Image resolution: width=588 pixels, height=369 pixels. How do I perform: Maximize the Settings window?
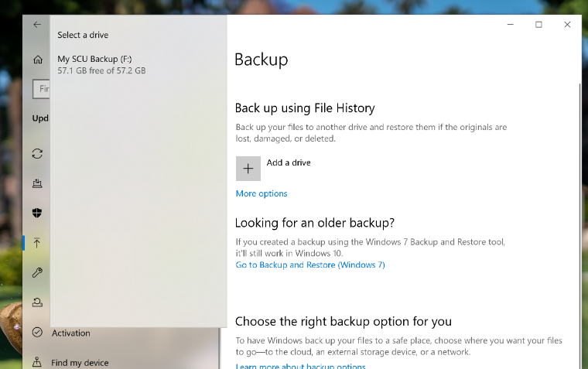coord(538,25)
